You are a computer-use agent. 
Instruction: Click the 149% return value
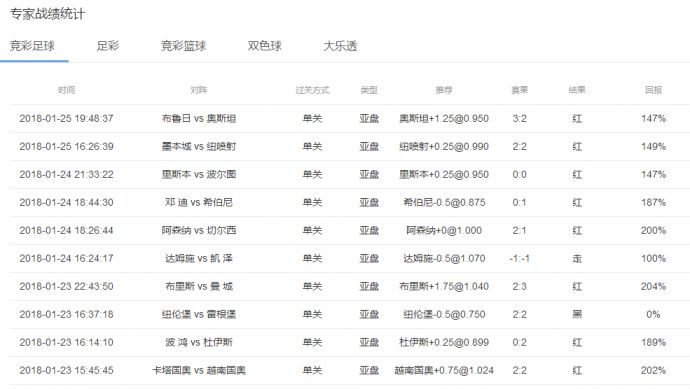[x=653, y=147]
